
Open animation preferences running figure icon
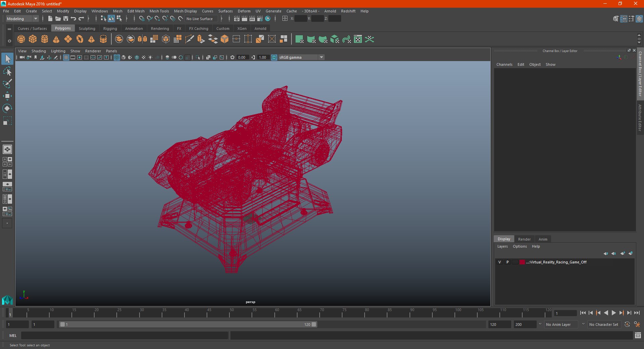[637, 325]
